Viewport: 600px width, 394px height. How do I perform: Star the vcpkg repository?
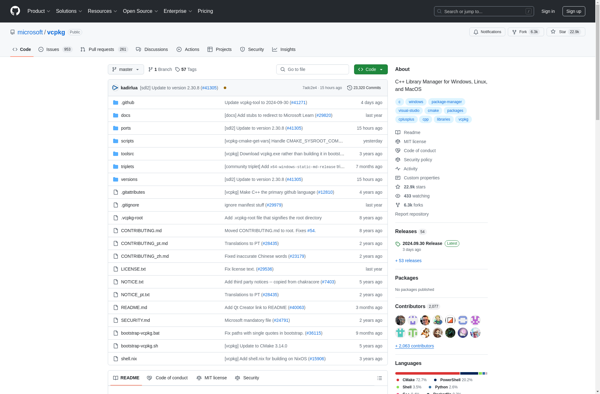click(566, 32)
